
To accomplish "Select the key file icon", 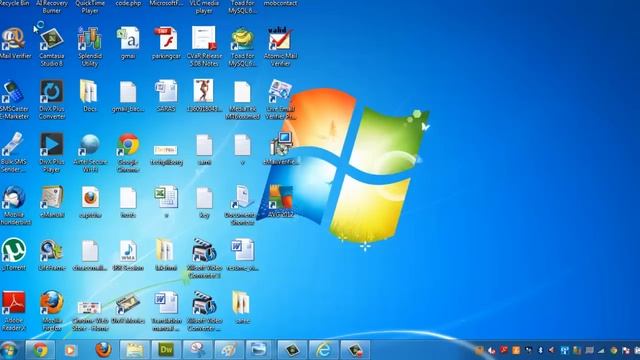I will (x=204, y=198).
